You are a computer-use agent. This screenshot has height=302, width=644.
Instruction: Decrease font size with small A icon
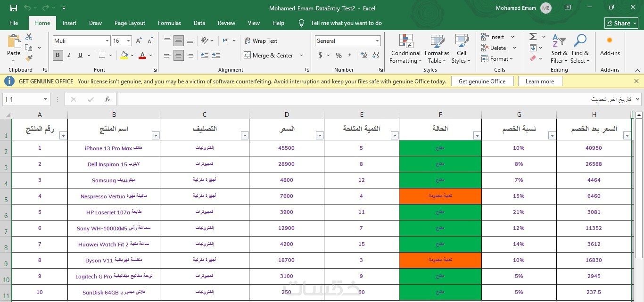pos(149,41)
